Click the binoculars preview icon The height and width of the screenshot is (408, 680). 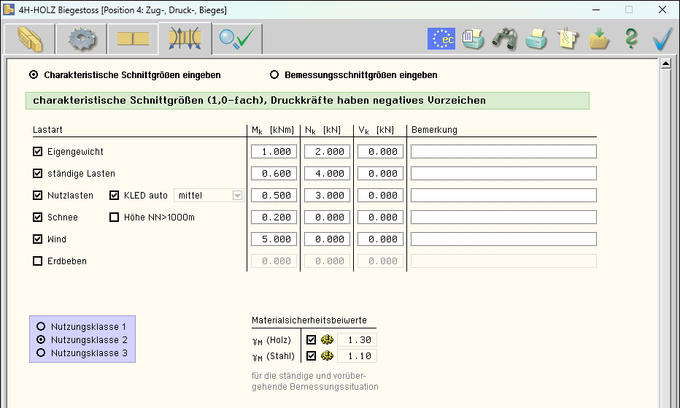pyautogui.click(x=506, y=39)
